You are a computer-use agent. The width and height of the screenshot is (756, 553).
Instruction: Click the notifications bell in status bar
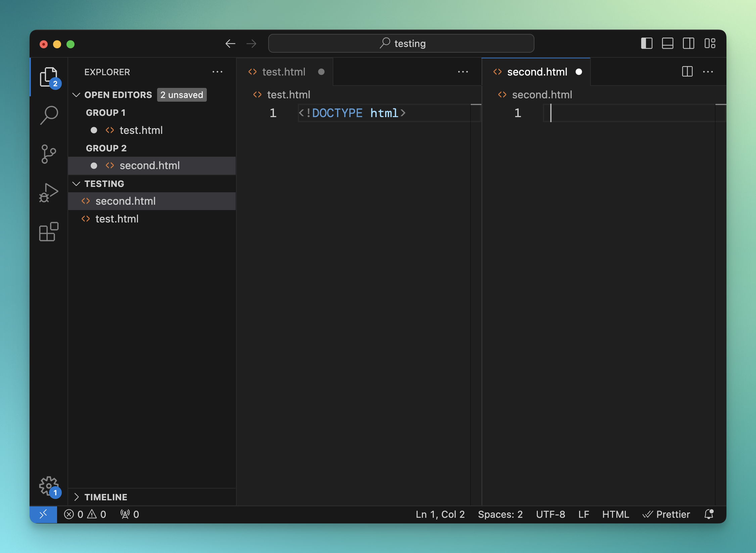click(x=709, y=514)
